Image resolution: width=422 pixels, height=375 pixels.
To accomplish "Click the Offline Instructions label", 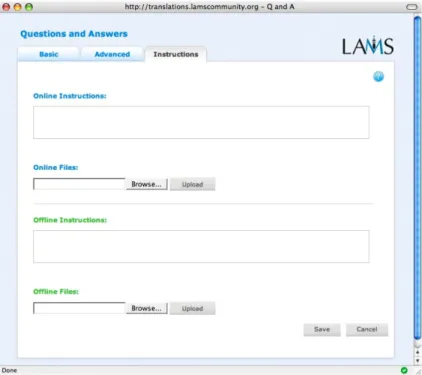I will pos(70,220).
